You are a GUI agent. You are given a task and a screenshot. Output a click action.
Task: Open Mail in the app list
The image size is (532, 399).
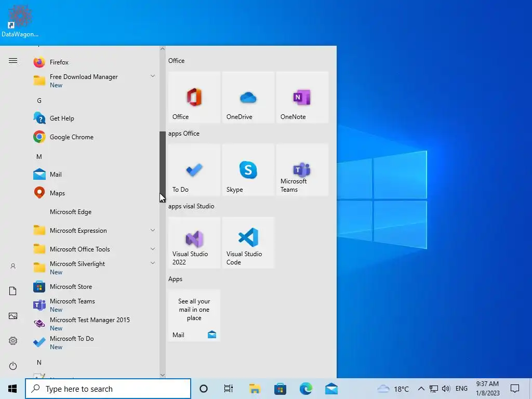tap(94, 175)
